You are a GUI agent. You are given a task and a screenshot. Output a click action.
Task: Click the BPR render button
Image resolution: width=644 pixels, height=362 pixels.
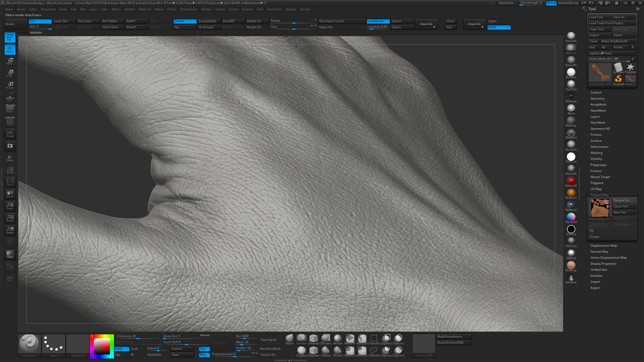coord(10,254)
